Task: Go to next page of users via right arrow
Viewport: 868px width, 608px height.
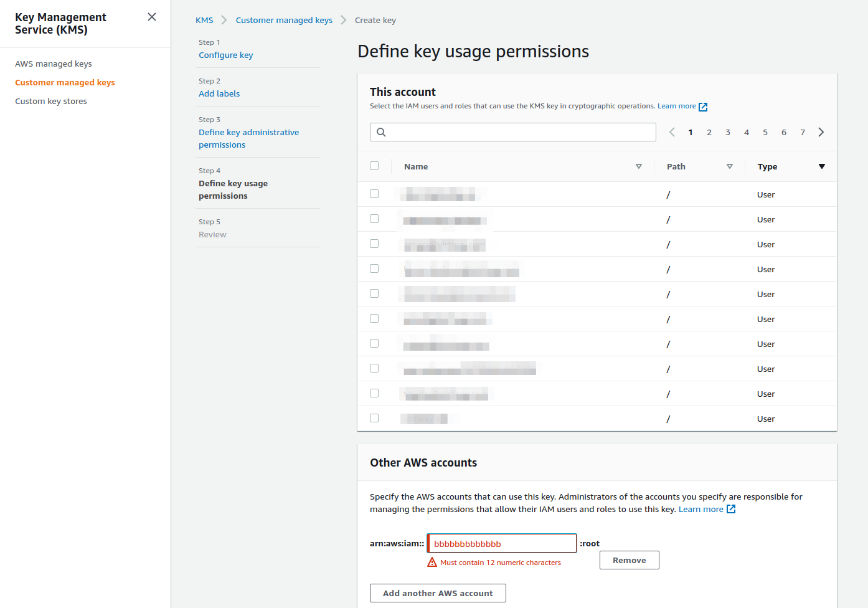Action: tap(821, 131)
